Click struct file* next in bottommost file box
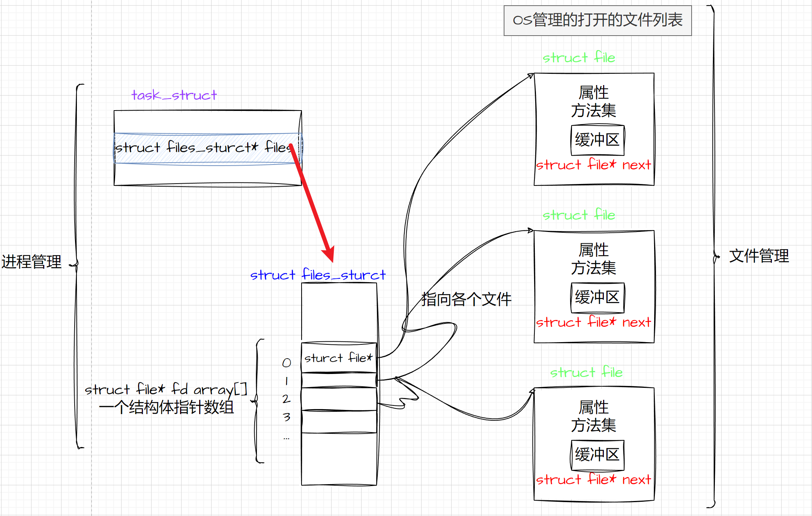Screen dimensions: 812x516 coord(594,479)
